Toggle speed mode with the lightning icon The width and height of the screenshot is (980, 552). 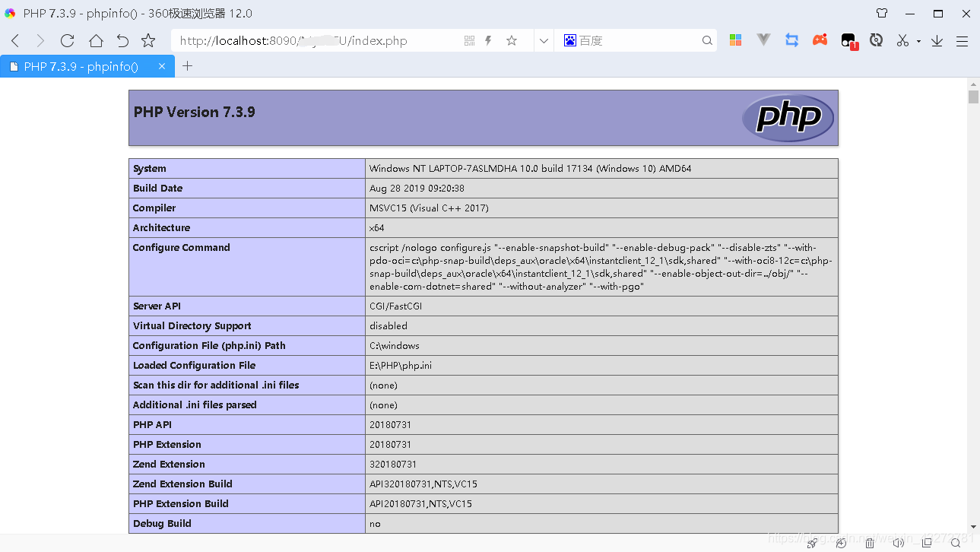click(x=487, y=40)
